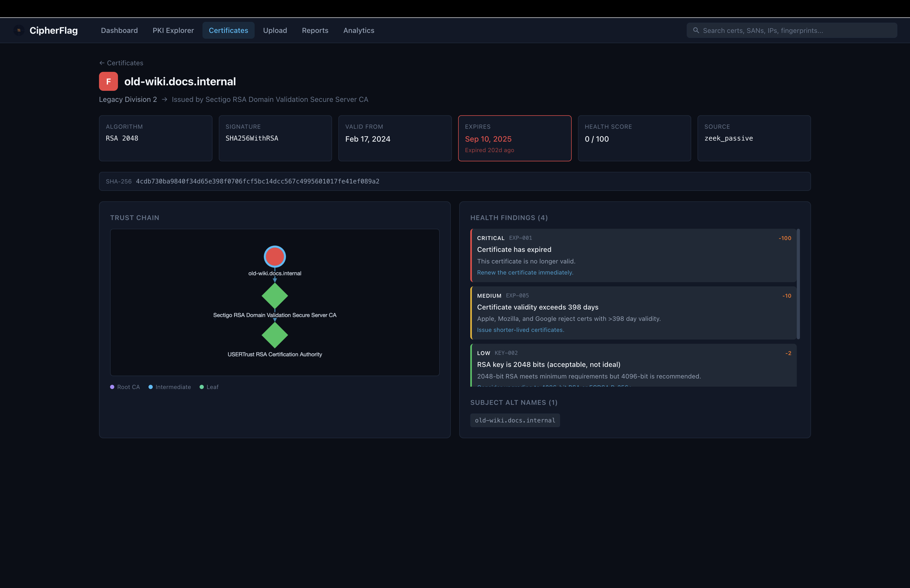Click Issued by Sectigo RSA issuer text
This screenshot has width=910, height=588.
(x=270, y=99)
